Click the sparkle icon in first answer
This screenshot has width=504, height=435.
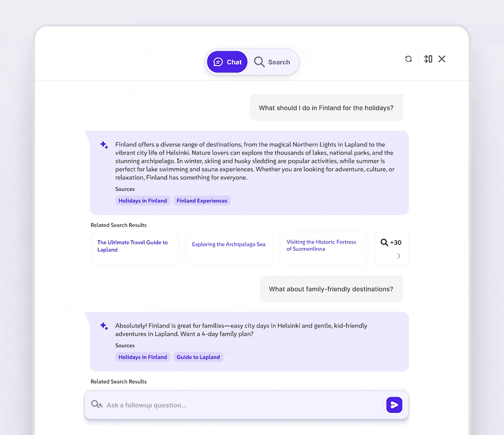click(x=104, y=145)
